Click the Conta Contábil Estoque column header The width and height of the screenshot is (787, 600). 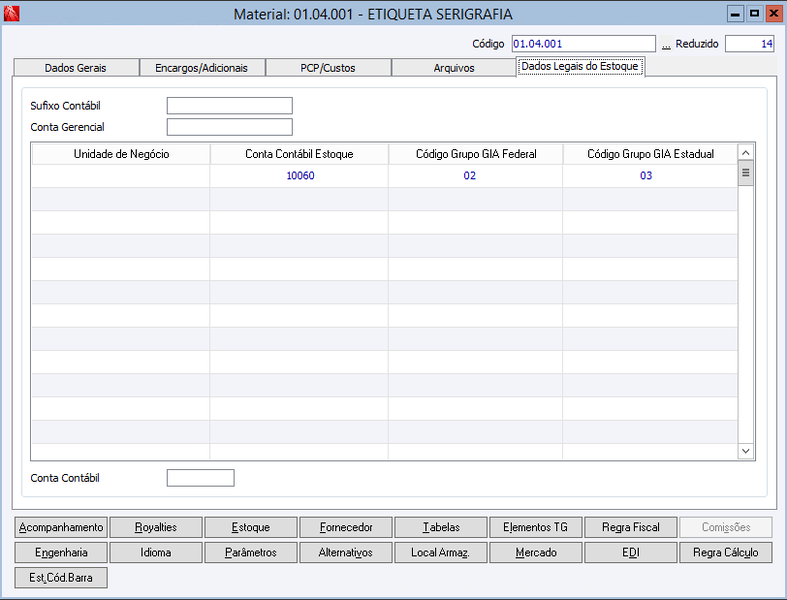click(x=299, y=154)
